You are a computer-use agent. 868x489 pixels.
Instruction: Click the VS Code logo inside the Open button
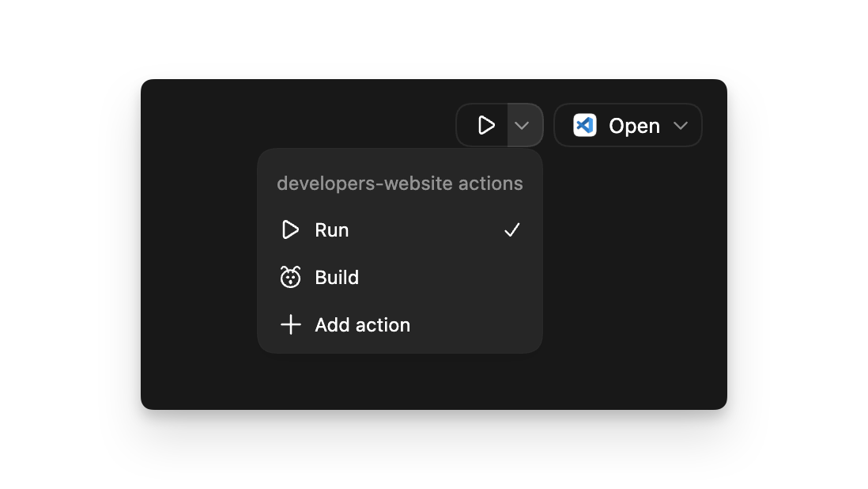coord(584,124)
